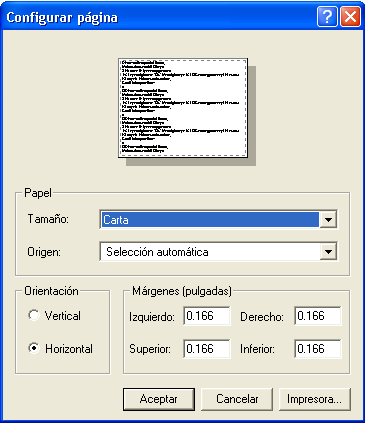This screenshot has width=365, height=424.
Task: Open printer settings via Impresora button
Action: [x=314, y=399]
